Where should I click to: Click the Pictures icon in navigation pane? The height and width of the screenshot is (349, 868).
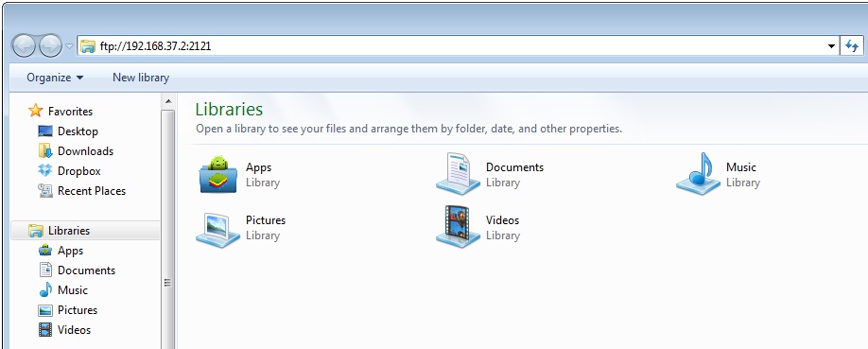pos(45,310)
